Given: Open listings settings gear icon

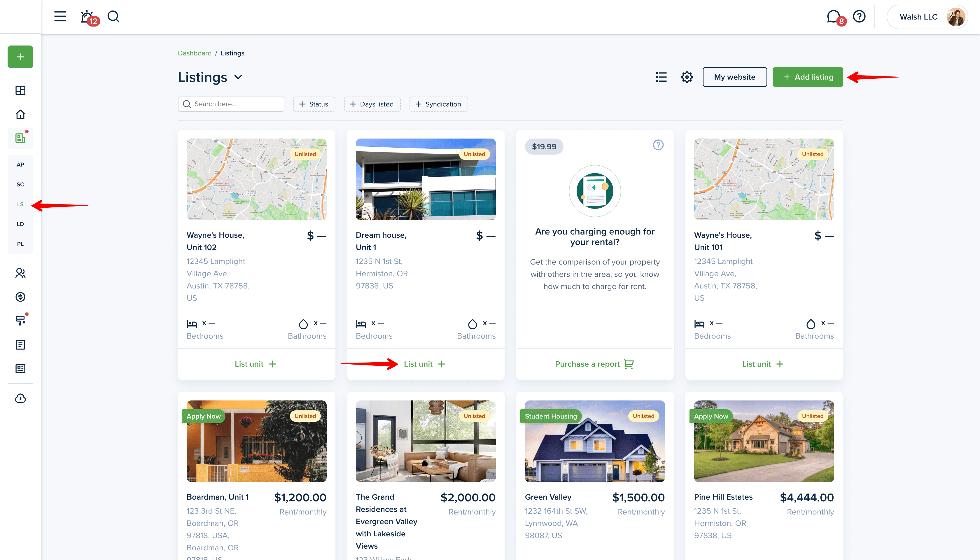Looking at the screenshot, I should (687, 77).
